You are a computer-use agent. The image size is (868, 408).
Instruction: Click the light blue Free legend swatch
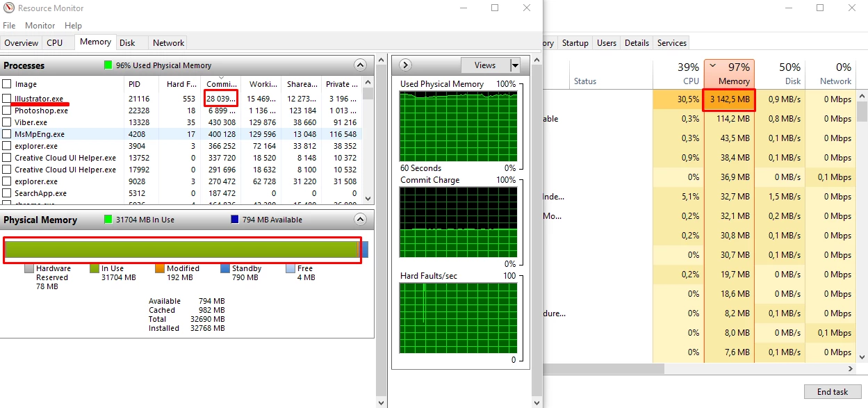tap(290, 268)
